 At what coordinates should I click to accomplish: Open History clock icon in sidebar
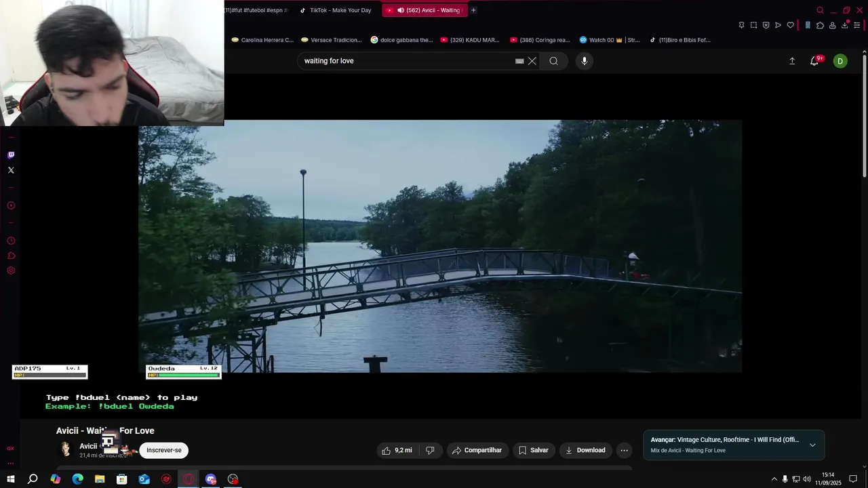pos(11,241)
